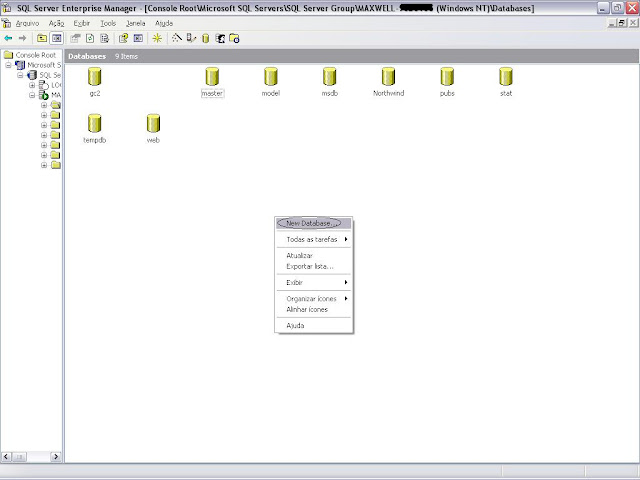Screen dimensions: 640x480
Task: Minimize the inner console child window
Action: [611, 23]
